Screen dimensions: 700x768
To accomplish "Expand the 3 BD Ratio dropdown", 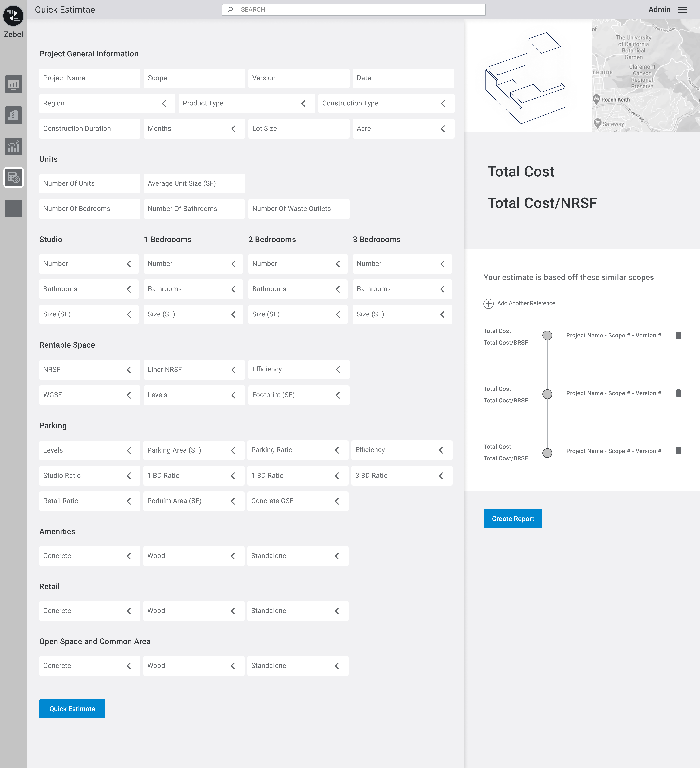I will pos(402,476).
